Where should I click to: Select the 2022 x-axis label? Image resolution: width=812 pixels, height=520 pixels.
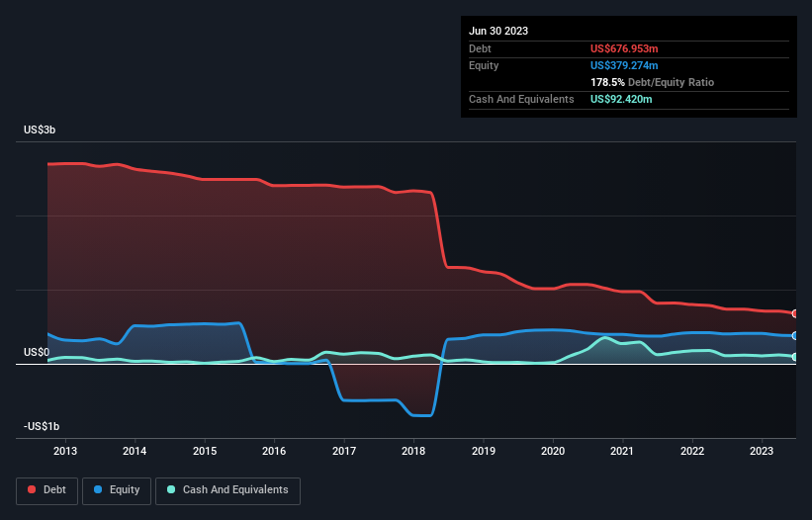click(692, 451)
